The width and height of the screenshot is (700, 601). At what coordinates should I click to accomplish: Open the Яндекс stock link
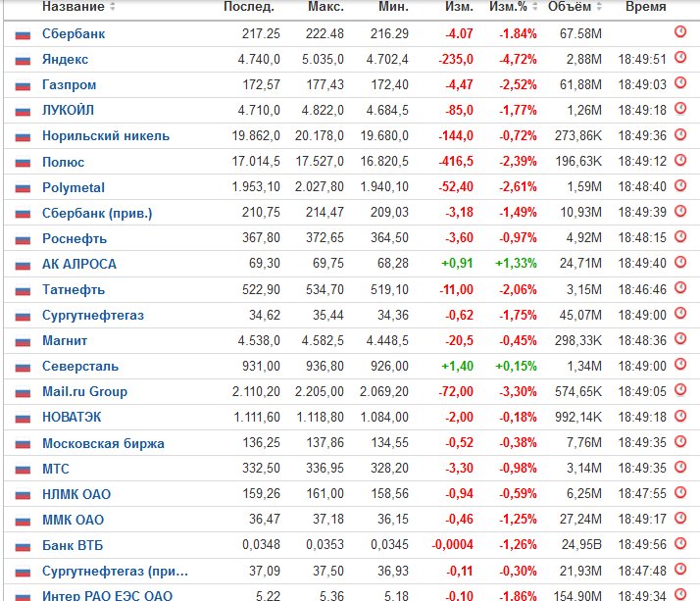pyautogui.click(x=65, y=60)
